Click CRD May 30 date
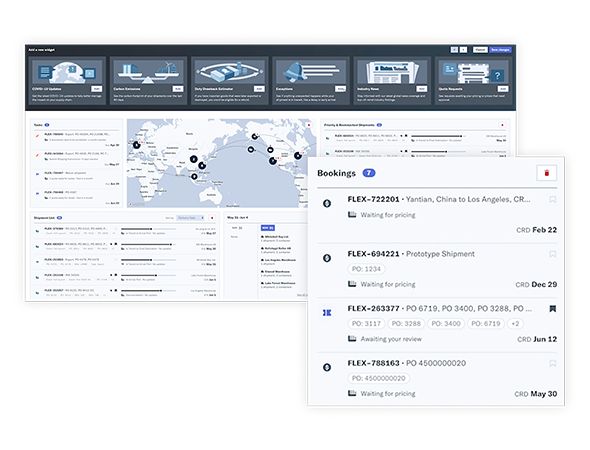The image size is (590, 450). (x=536, y=394)
